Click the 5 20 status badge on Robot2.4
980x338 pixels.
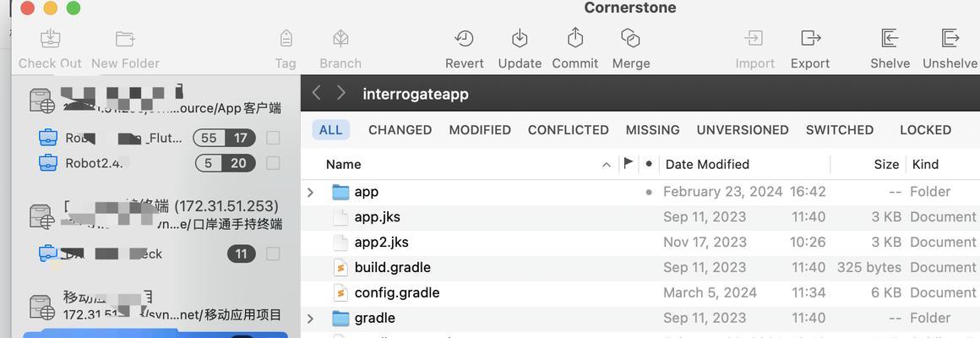[225, 163]
